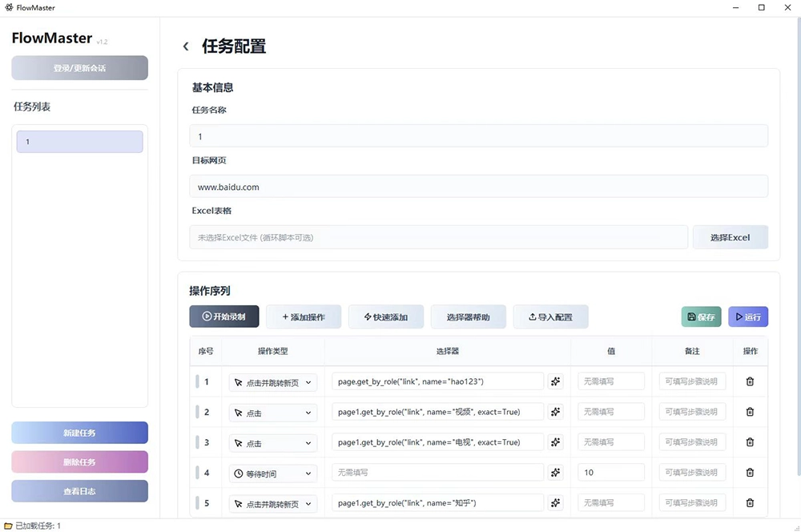Click 新建任务 in the sidebar
Image resolution: width=801 pixels, height=532 pixels.
click(x=79, y=433)
